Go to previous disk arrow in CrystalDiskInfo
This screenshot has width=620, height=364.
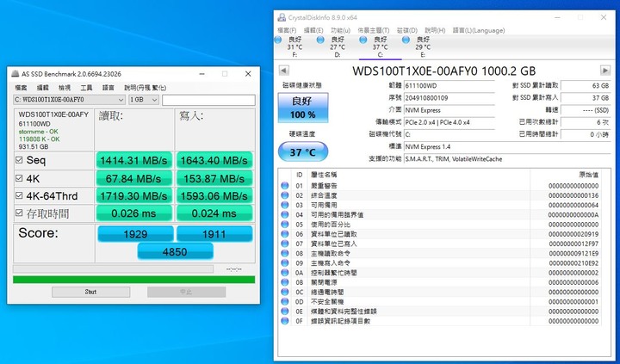point(284,71)
